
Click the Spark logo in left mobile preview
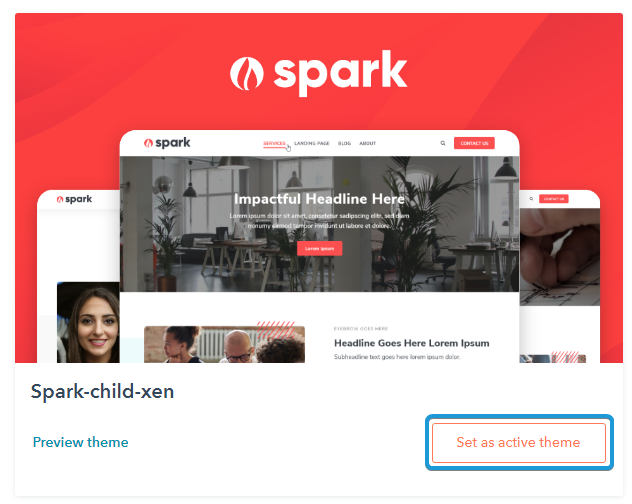click(74, 199)
